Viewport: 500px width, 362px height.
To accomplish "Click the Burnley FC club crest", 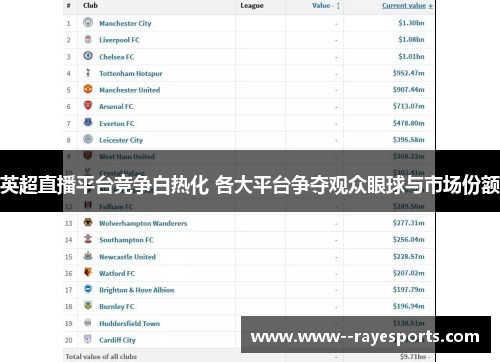I will click(88, 305).
